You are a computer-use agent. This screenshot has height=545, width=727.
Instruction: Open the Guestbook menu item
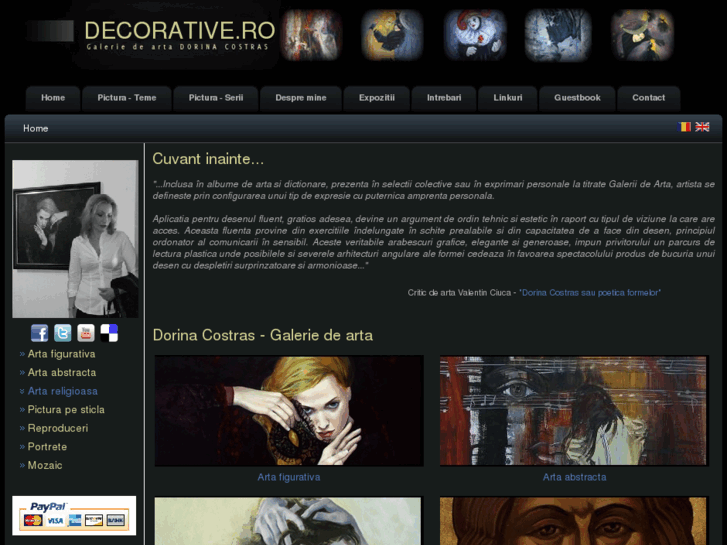(577, 98)
